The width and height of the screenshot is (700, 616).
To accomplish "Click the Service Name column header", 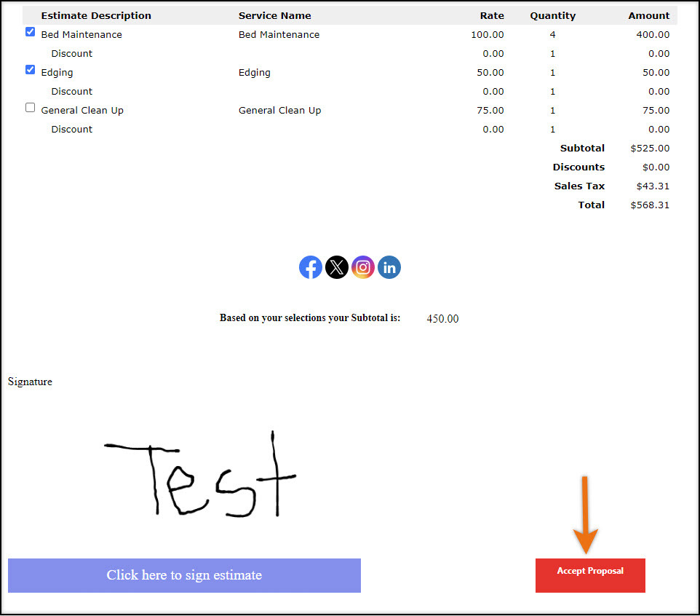I will [x=274, y=15].
